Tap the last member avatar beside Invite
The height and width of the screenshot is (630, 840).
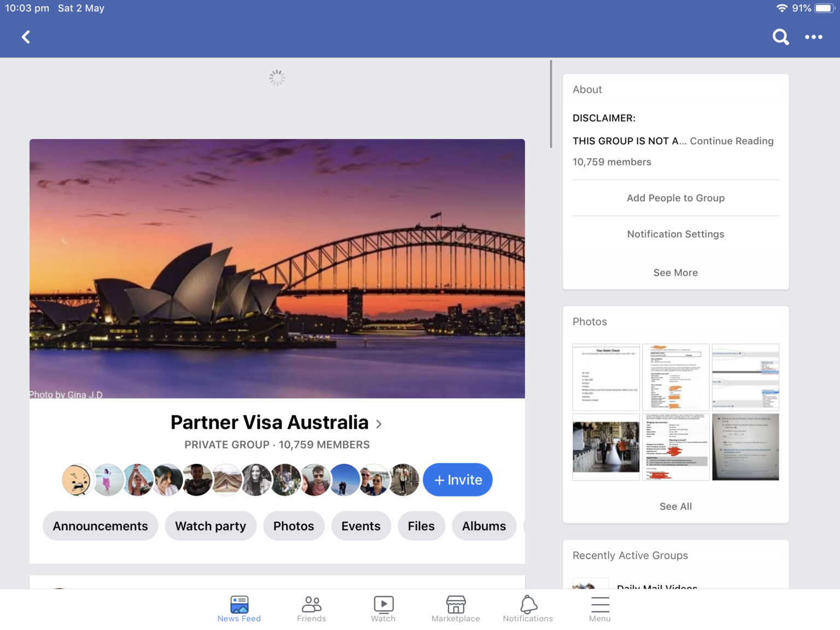pos(404,480)
